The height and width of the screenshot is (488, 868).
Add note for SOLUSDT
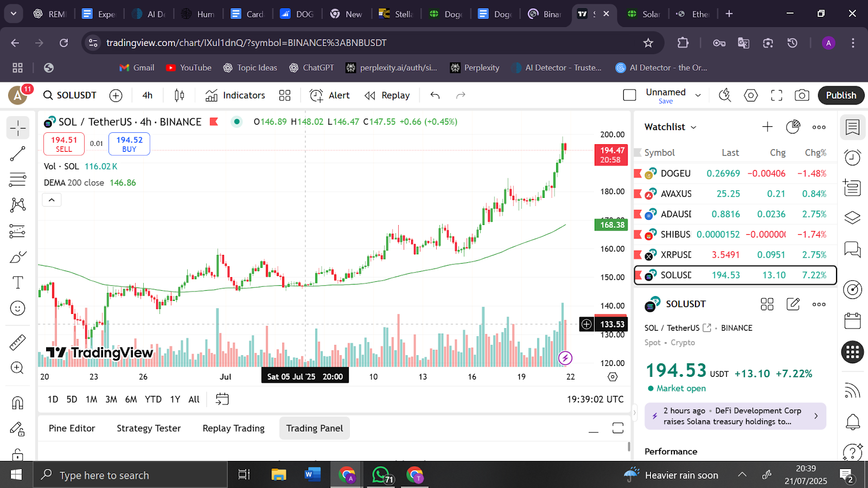[x=793, y=304]
